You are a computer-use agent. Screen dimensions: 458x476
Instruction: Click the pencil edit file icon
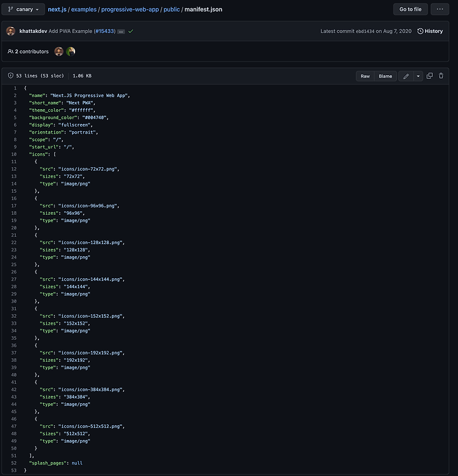[405, 76]
